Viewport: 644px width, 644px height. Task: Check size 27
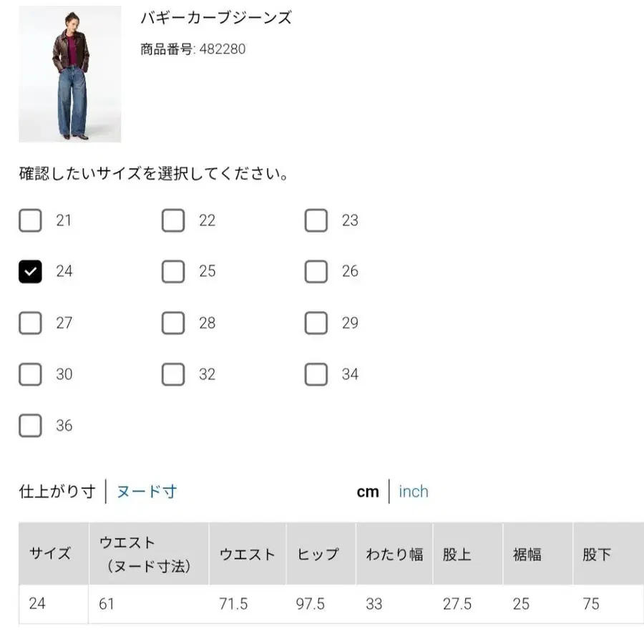[x=30, y=323]
